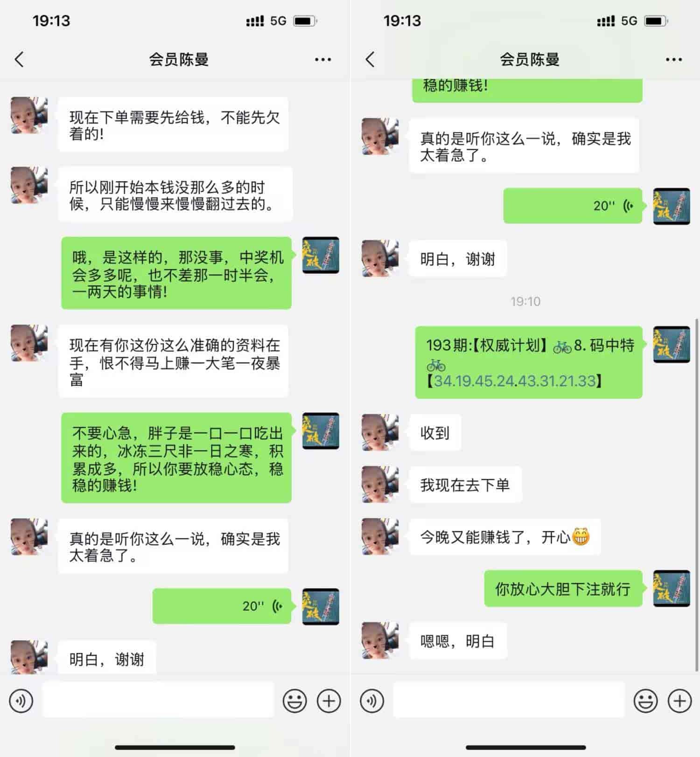Open emoji picker in right chat
The width and height of the screenshot is (700, 757).
pos(646,700)
